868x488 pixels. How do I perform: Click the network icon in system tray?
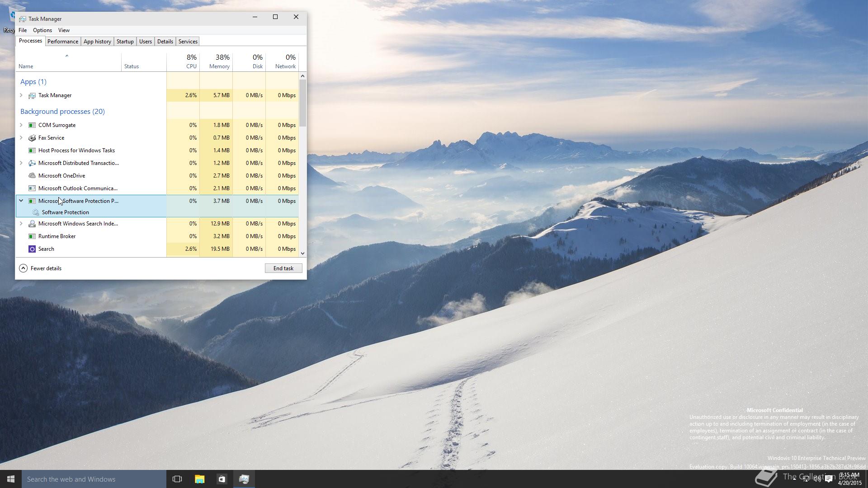tap(806, 479)
